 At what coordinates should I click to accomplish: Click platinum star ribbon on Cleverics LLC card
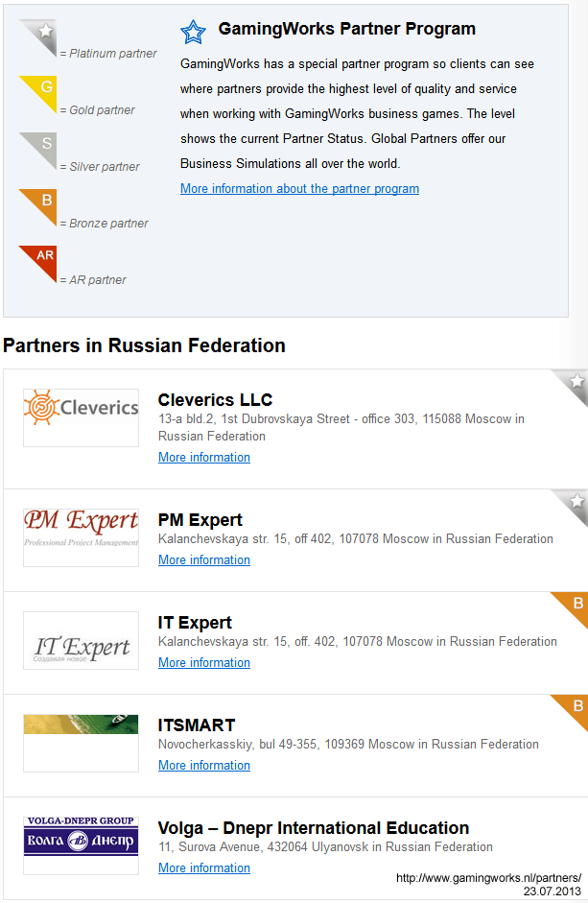point(572,385)
